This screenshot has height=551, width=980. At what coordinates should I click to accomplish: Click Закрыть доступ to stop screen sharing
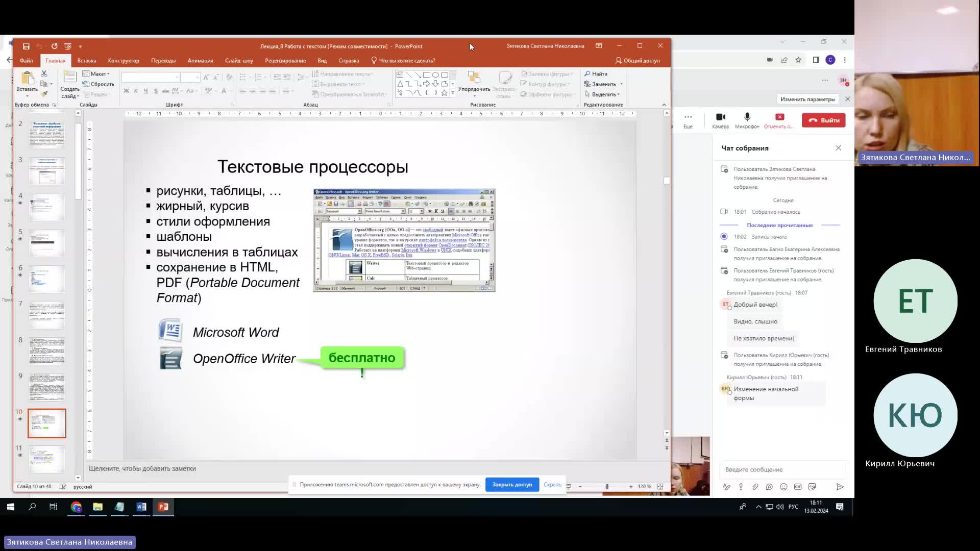coord(512,485)
